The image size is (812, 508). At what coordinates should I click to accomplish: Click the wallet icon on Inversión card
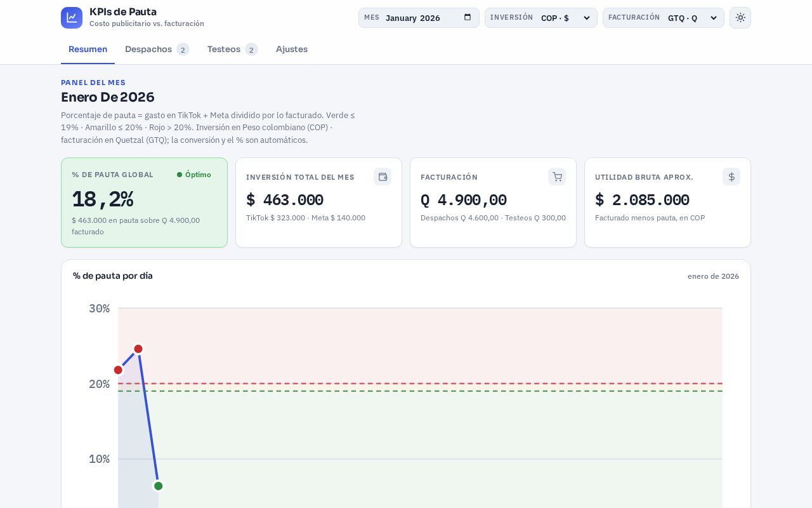383,177
